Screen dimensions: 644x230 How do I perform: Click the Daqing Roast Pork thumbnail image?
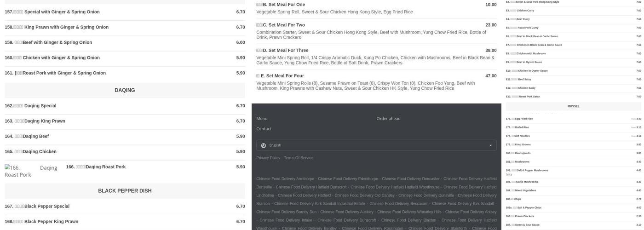point(31,171)
